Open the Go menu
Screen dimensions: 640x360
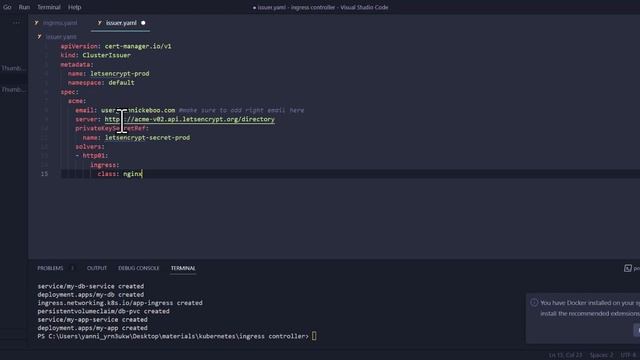pyautogui.click(x=7, y=7)
